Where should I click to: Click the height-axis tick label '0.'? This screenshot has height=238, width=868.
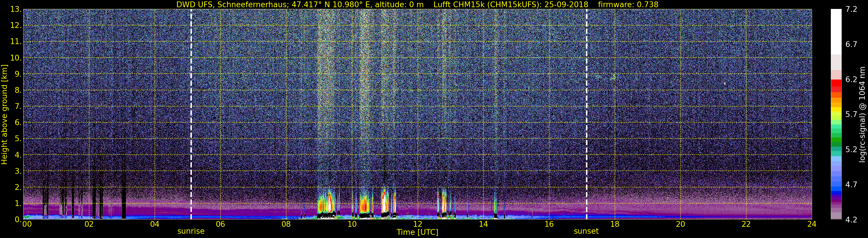(18, 220)
